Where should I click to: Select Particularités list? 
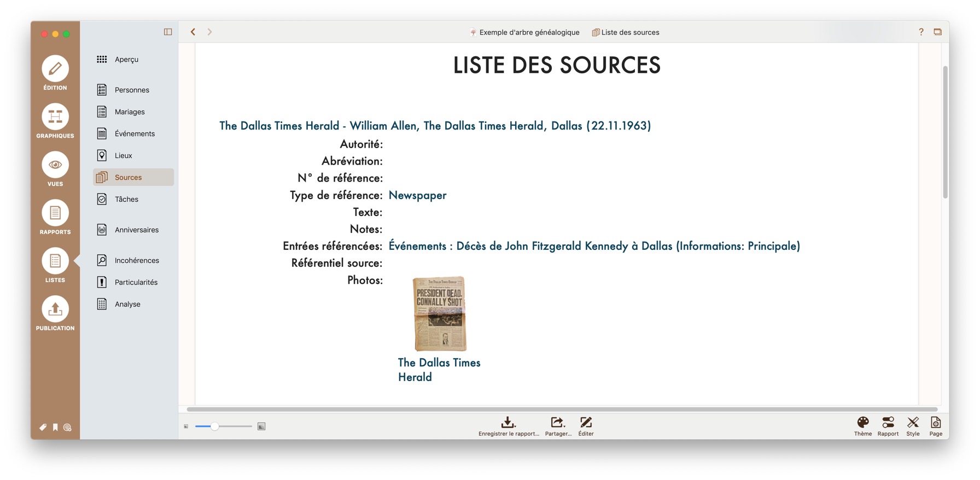pos(133,282)
